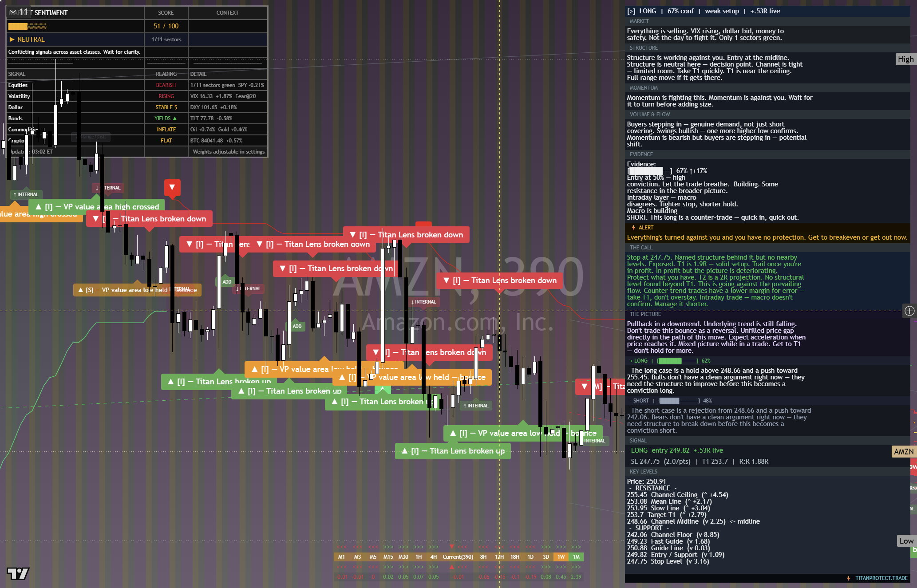
Task: Click the TradingView logo
Action: (18, 573)
